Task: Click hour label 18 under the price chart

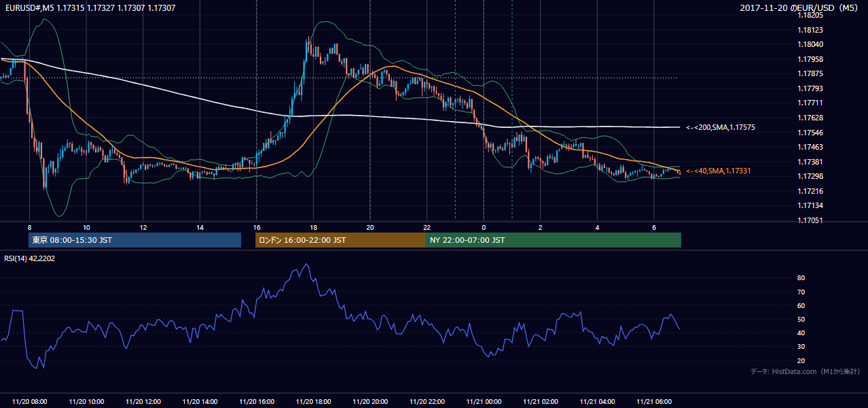Action: [x=313, y=227]
